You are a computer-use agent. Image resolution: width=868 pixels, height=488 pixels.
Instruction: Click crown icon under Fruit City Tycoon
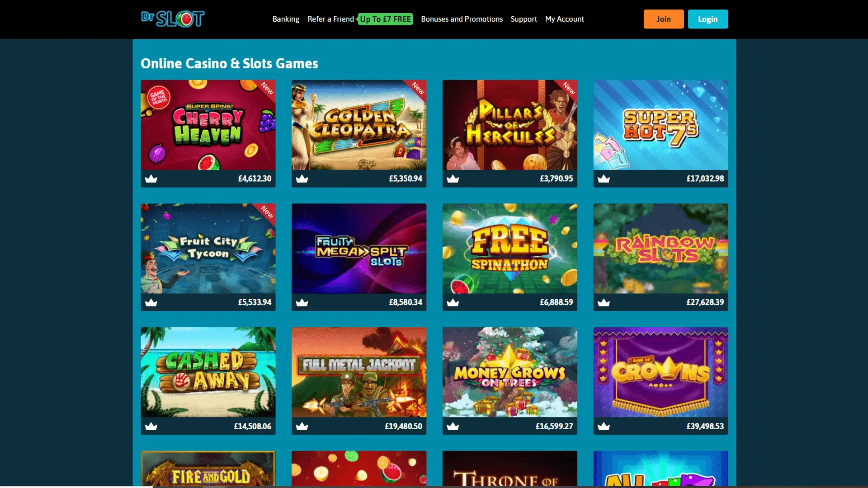click(151, 303)
